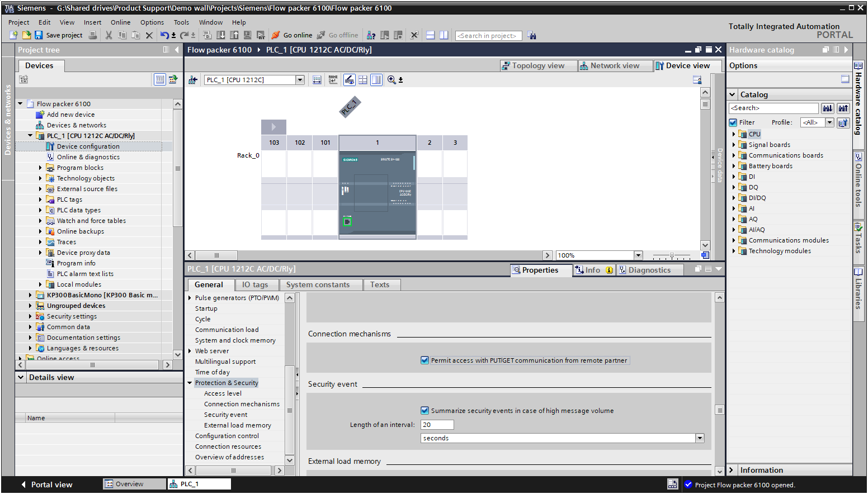
Task: Open the Tools menu
Action: point(181,22)
